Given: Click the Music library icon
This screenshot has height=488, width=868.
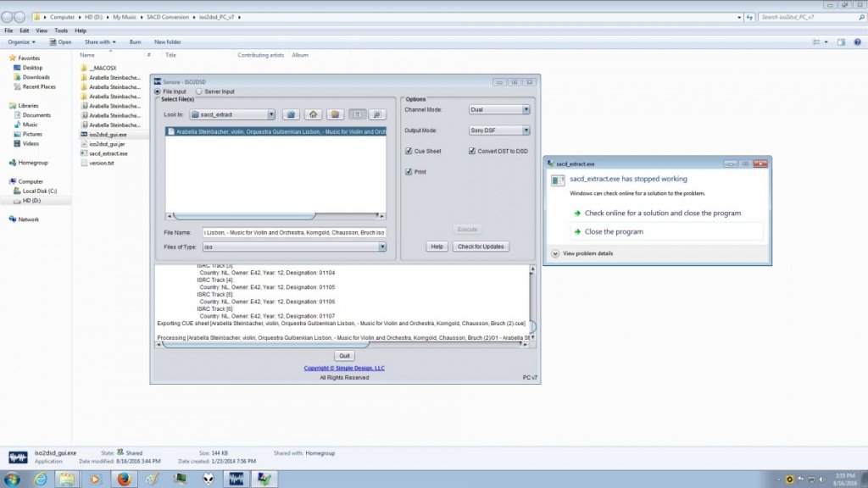Looking at the screenshot, I should pyautogui.click(x=17, y=125).
